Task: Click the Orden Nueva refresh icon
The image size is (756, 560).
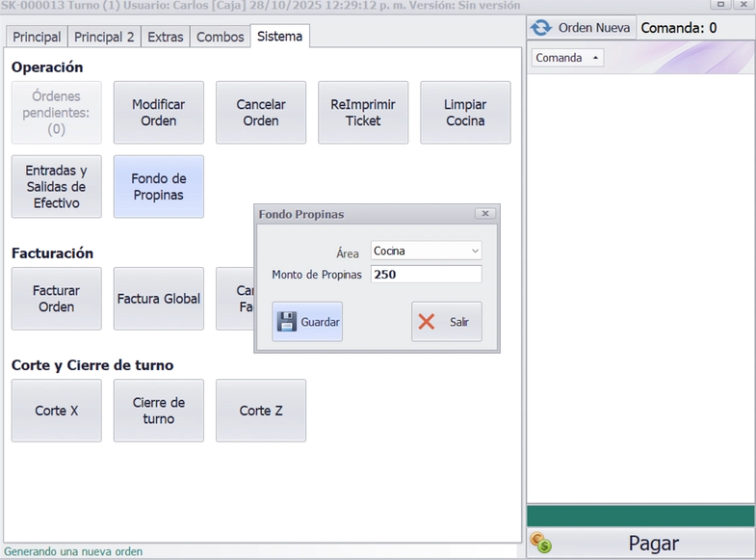Action: click(541, 28)
